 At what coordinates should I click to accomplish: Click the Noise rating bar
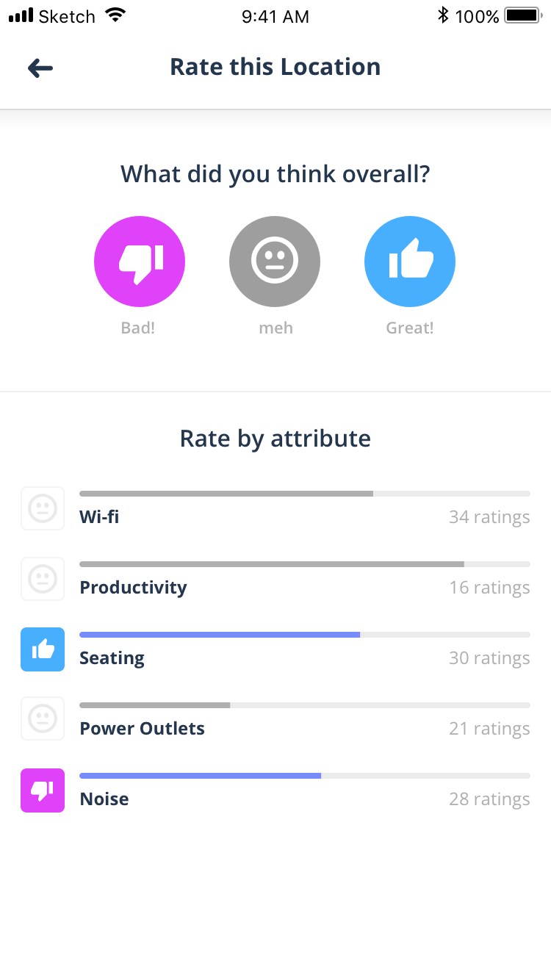(x=304, y=776)
